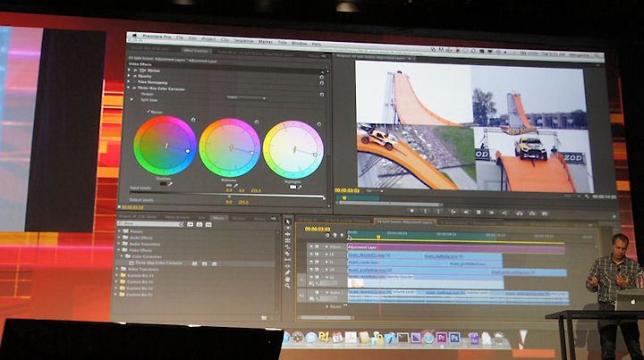Click Mark Out button in Program monitor
Image resolution: width=644 pixels, height=360 pixels.
pyautogui.click(x=438, y=212)
